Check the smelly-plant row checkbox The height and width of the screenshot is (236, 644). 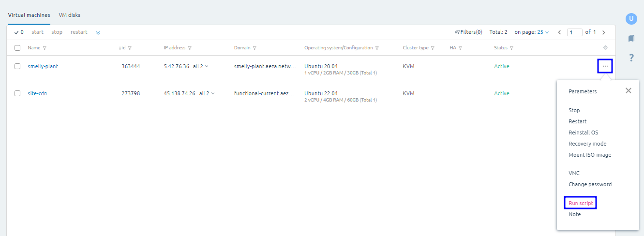pyautogui.click(x=17, y=66)
